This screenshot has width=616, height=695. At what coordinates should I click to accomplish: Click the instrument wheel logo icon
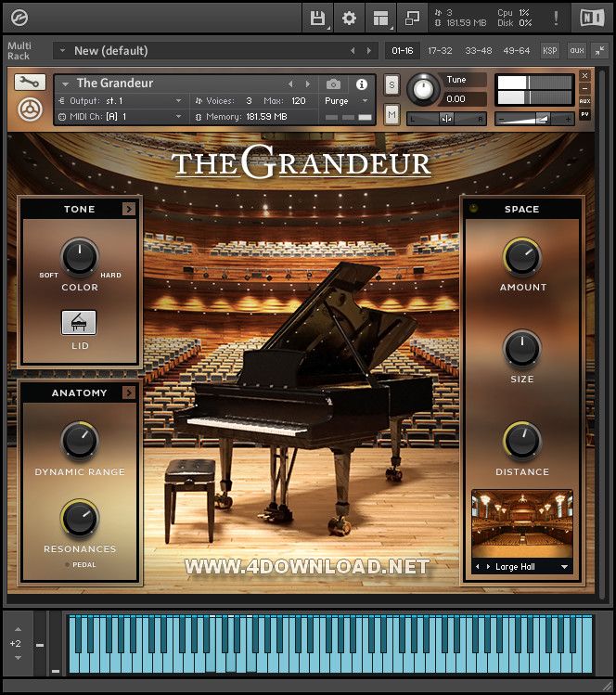click(x=30, y=109)
